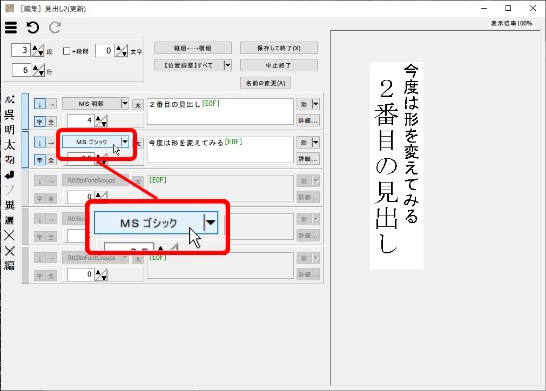Click the redo arrow icon
This screenshot has height=391, width=546.
[x=55, y=28]
